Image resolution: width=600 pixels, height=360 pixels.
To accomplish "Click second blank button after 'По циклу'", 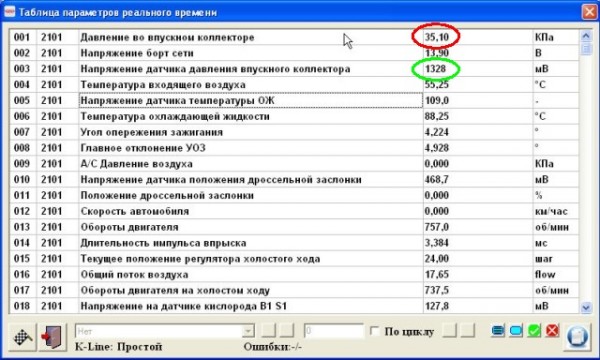I will [468, 331].
